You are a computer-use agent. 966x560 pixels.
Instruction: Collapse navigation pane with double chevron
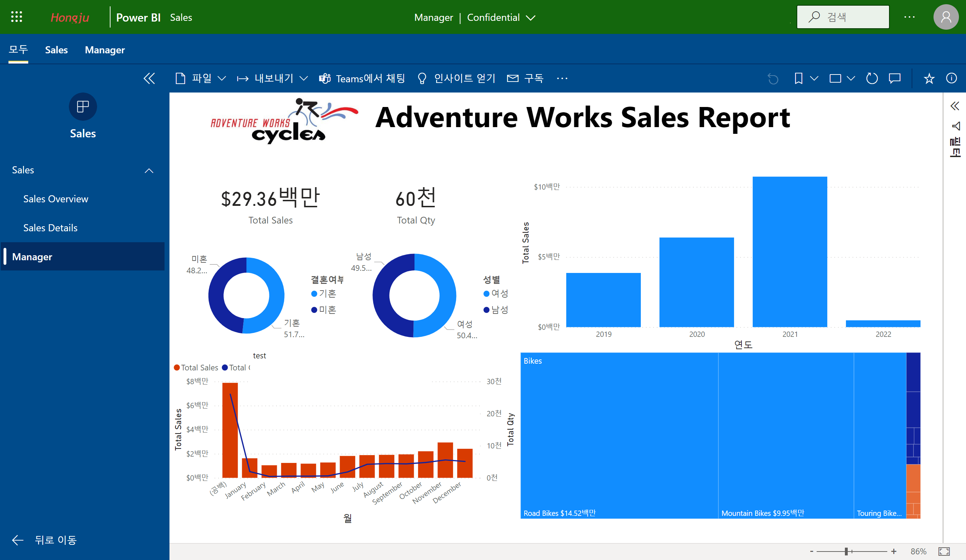[149, 79]
